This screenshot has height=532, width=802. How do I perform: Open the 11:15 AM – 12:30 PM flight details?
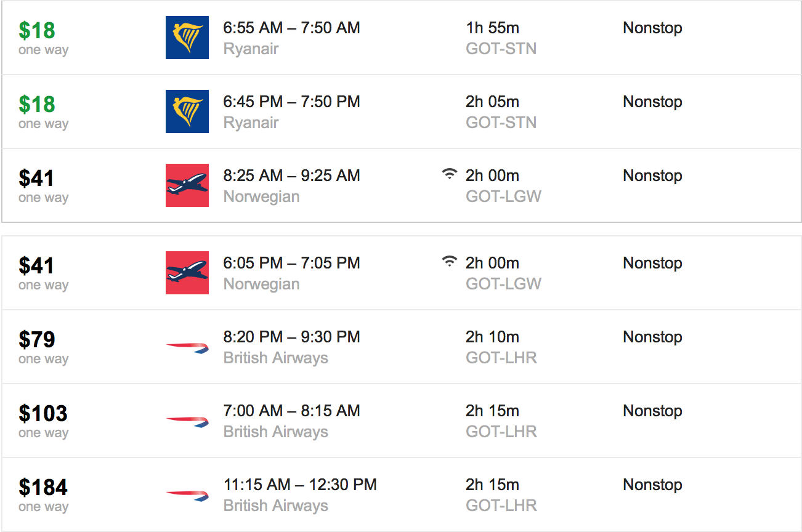(x=401, y=494)
